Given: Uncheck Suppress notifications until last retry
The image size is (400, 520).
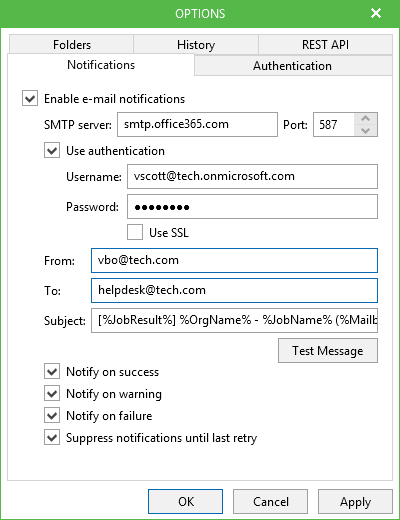Looking at the screenshot, I should pyautogui.click(x=52, y=438).
